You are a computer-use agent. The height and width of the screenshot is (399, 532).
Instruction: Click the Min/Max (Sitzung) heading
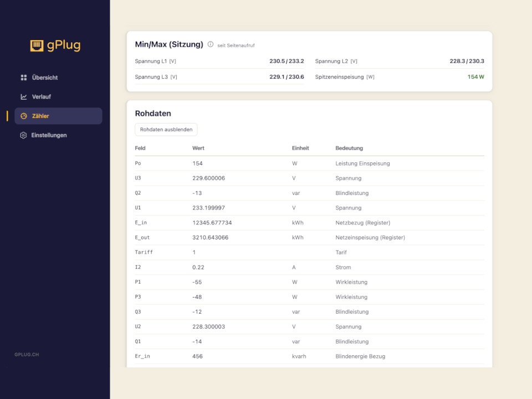point(169,44)
